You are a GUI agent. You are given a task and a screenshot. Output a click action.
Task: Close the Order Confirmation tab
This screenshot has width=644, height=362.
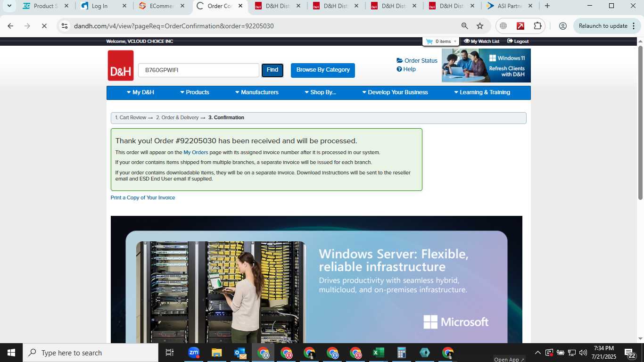tap(240, 6)
